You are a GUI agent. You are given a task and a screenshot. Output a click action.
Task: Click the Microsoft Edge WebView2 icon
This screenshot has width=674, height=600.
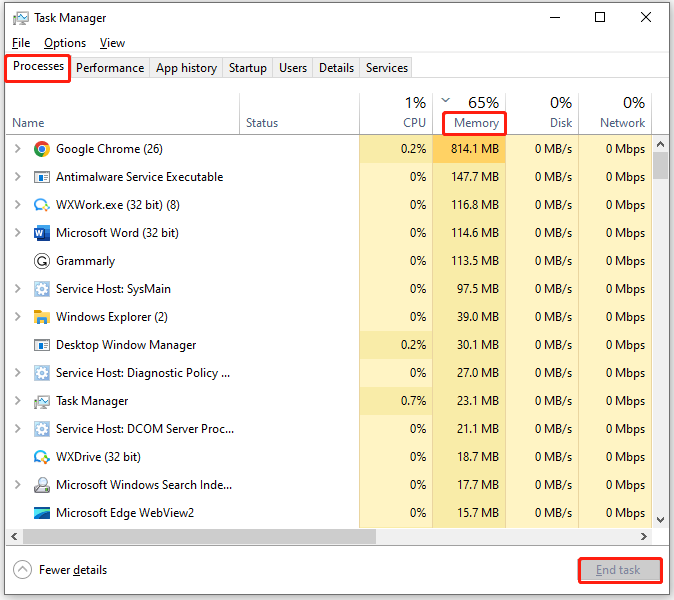pyautogui.click(x=42, y=513)
